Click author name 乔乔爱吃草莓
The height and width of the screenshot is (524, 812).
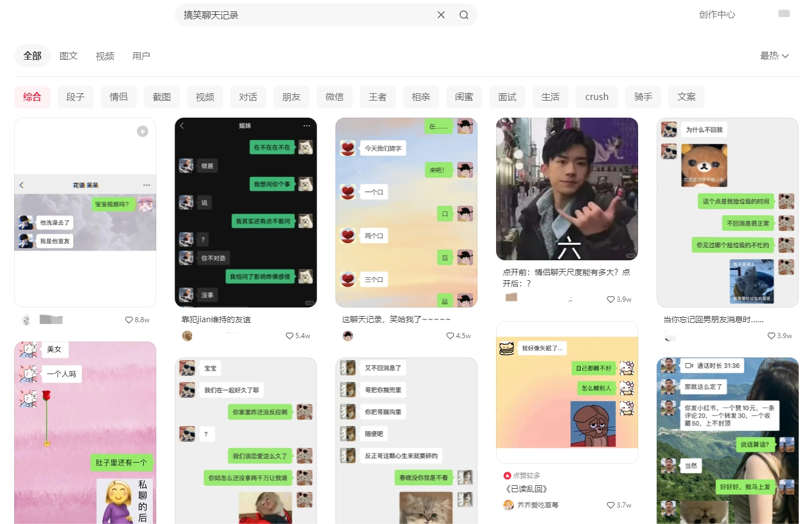click(x=538, y=505)
